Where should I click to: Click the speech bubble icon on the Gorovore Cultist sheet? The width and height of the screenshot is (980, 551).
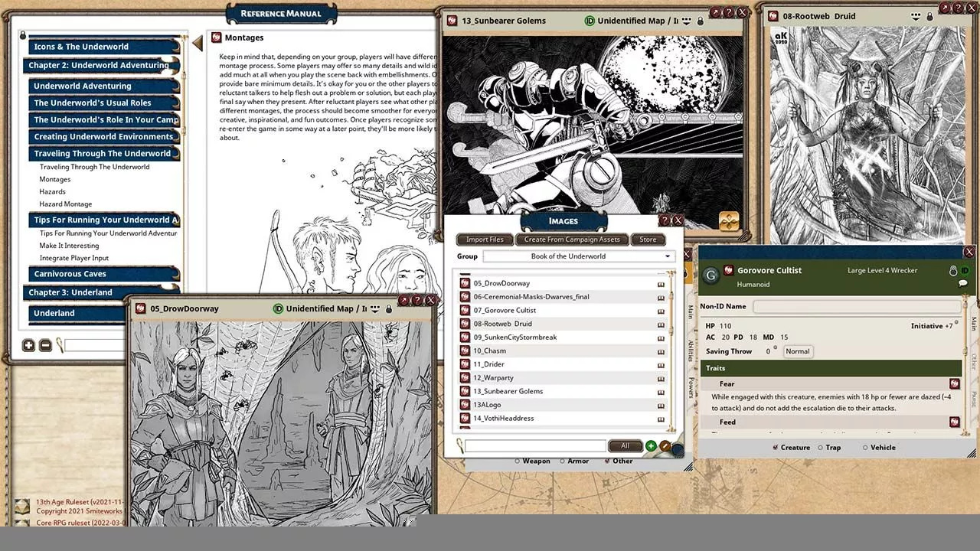click(x=963, y=283)
